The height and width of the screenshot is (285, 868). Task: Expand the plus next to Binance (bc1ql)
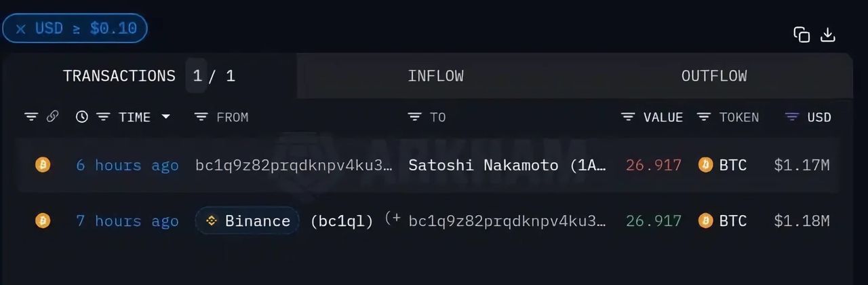tap(393, 218)
